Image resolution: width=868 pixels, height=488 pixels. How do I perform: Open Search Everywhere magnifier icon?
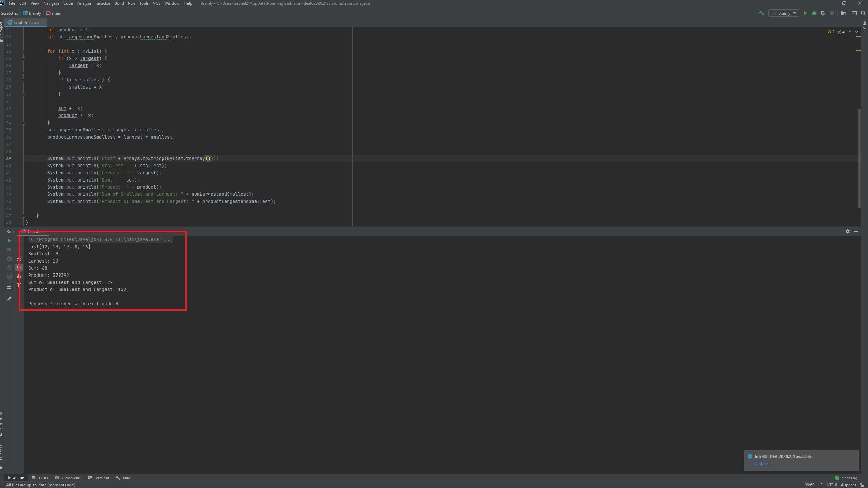click(863, 13)
